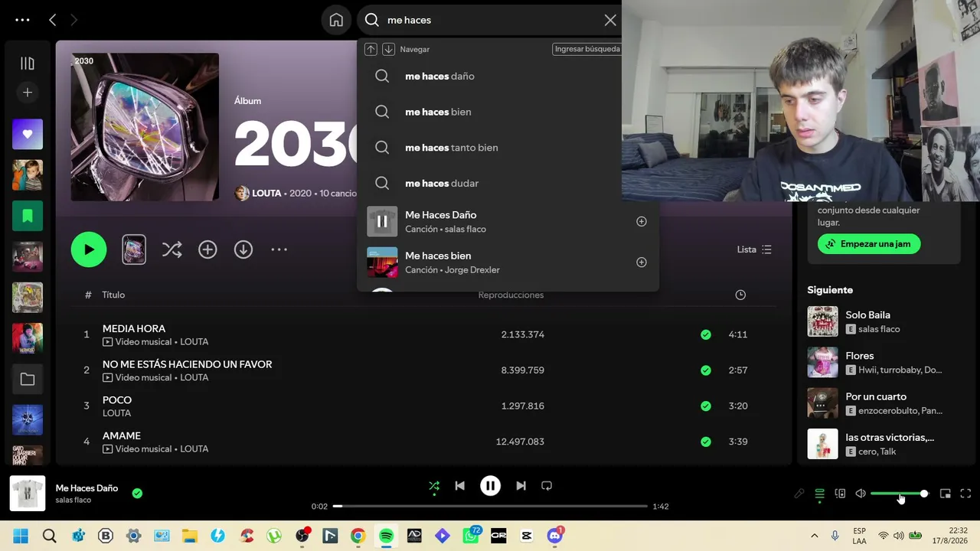
Task: Open the folder in the library sidebar
Action: (28, 379)
